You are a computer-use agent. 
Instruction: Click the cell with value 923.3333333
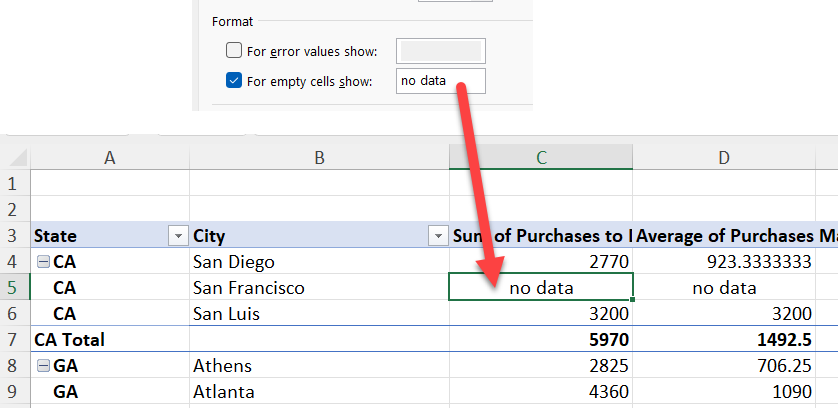click(724, 261)
